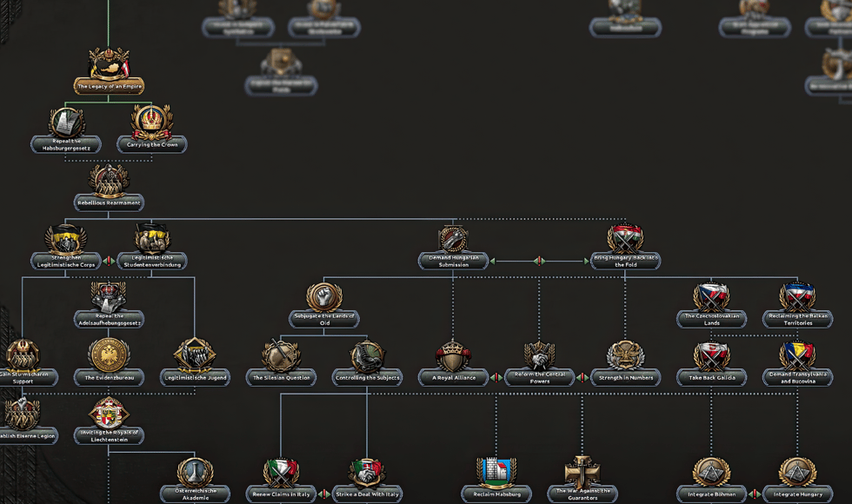Image resolution: width=852 pixels, height=504 pixels.
Task: Click exclusivity marker beside Strengthen Legitimistische Corps
Action: [109, 261]
